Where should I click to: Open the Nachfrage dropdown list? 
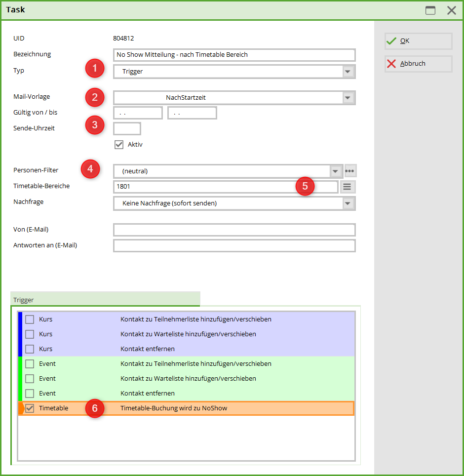click(348, 203)
